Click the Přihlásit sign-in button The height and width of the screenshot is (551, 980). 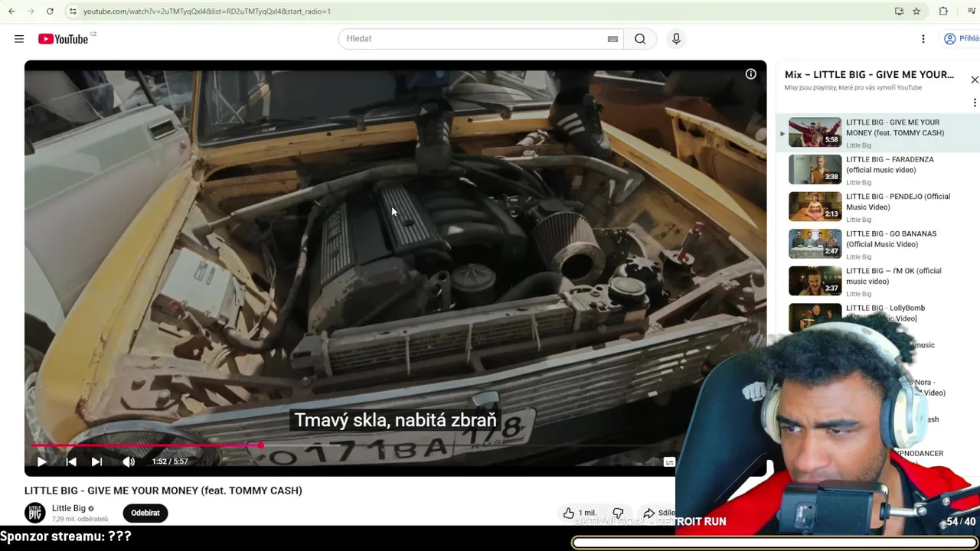coord(962,39)
